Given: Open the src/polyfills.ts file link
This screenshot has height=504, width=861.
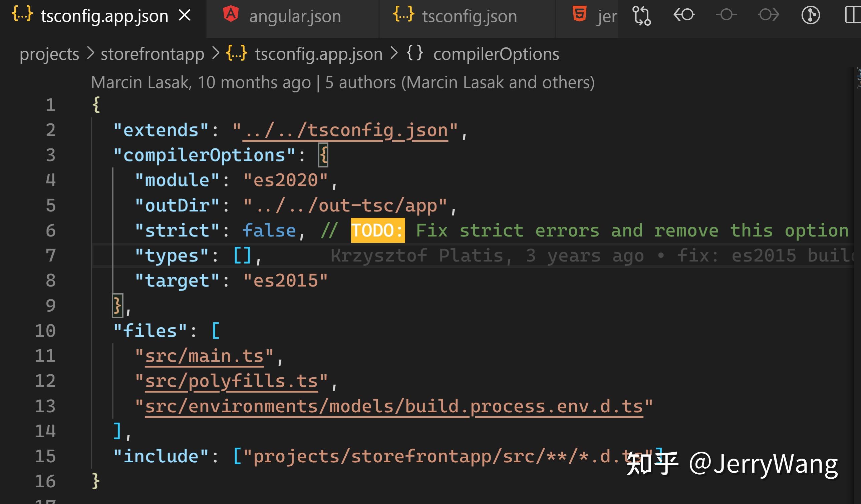Looking at the screenshot, I should tap(232, 381).
